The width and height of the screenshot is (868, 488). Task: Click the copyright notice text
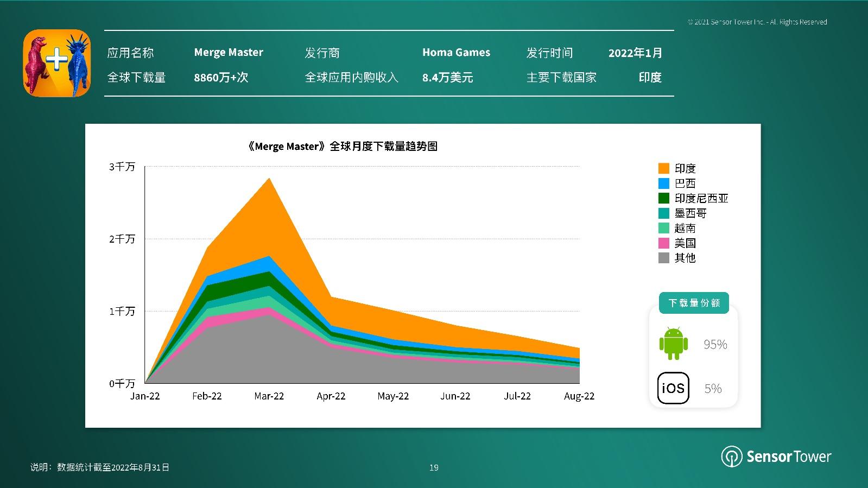tap(757, 22)
